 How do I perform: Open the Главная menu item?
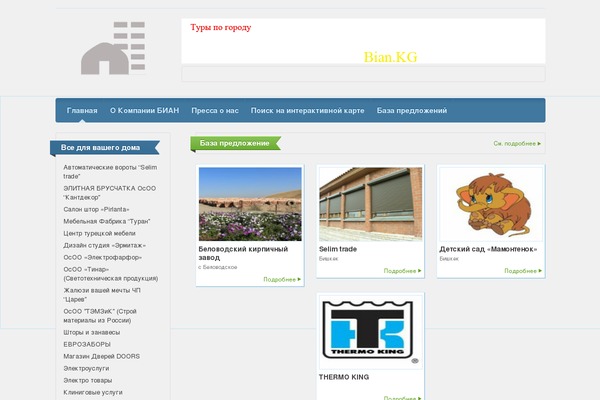click(x=82, y=111)
